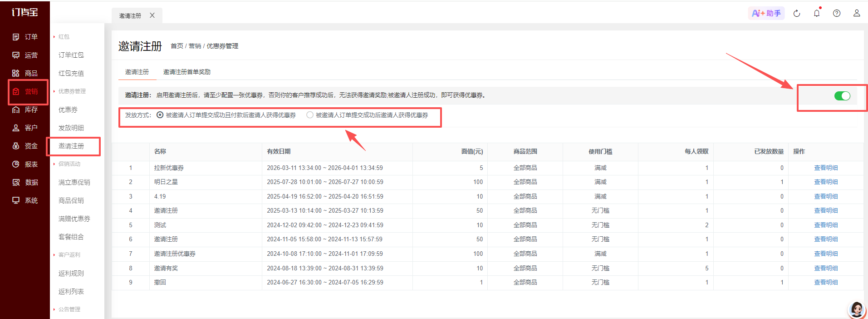
Task: Open 返利列表 menu item
Action: click(x=71, y=291)
